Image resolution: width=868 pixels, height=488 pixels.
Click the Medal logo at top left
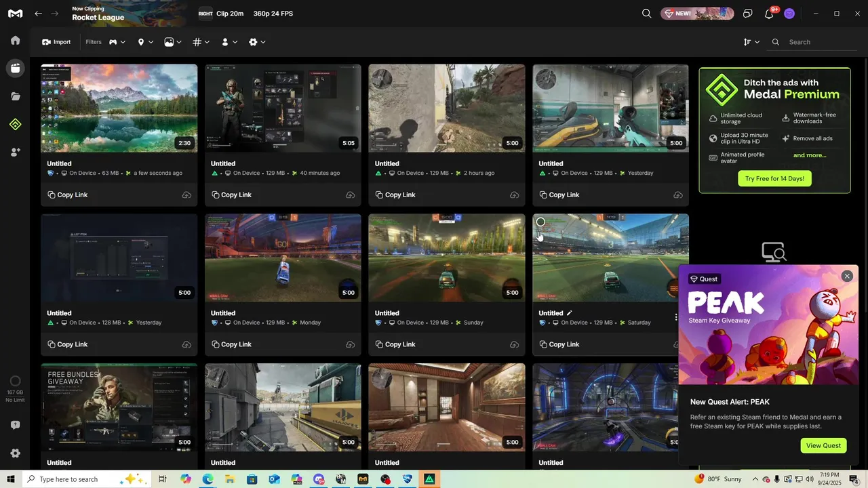[15, 14]
